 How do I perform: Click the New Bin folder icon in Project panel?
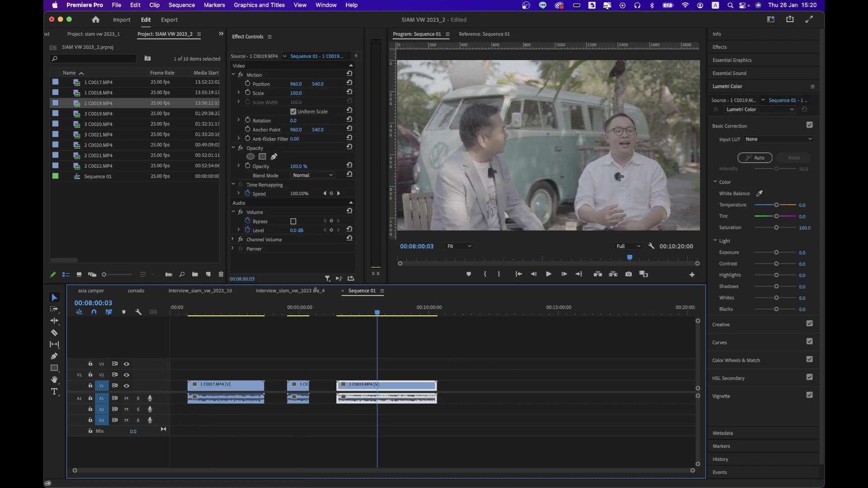click(195, 274)
